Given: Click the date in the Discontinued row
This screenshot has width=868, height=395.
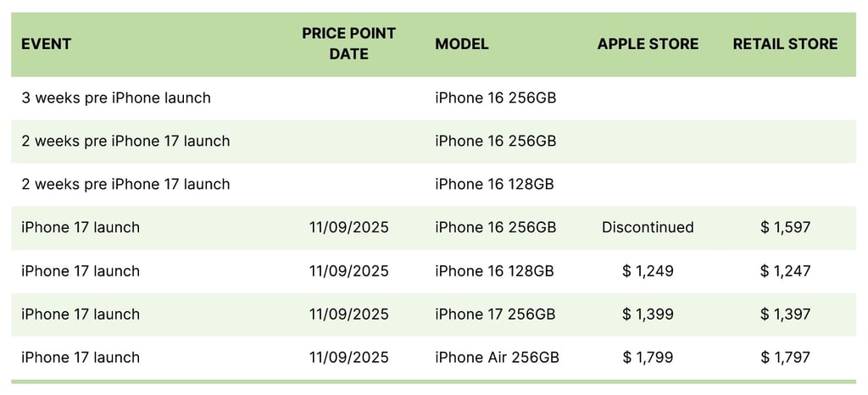Looking at the screenshot, I should point(348,227).
